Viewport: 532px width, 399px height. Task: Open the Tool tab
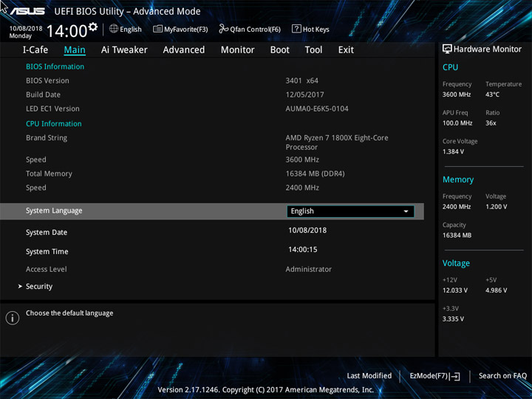click(x=313, y=50)
